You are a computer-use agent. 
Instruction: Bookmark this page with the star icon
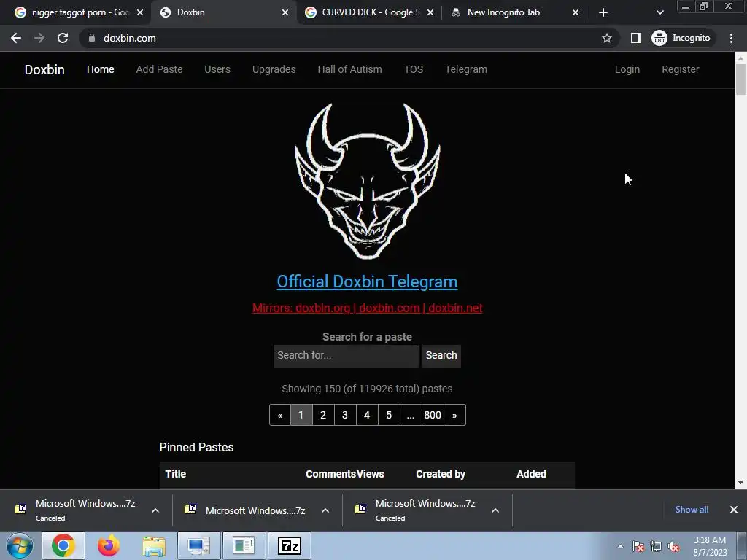coord(606,38)
